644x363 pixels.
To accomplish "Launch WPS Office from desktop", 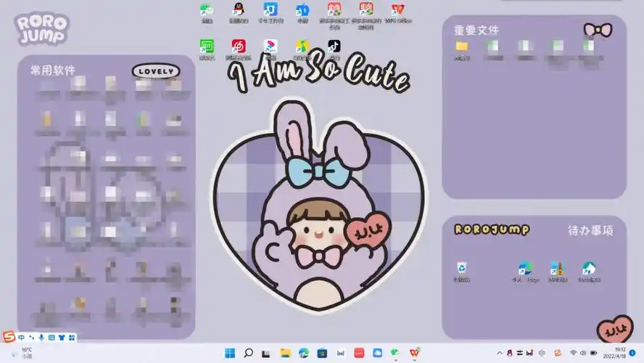I will [x=397, y=11].
